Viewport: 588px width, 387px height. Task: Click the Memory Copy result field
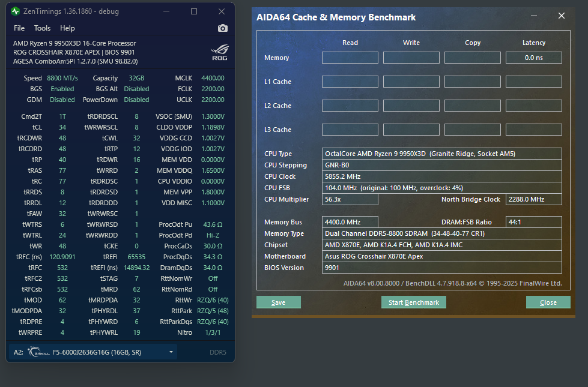click(x=473, y=58)
